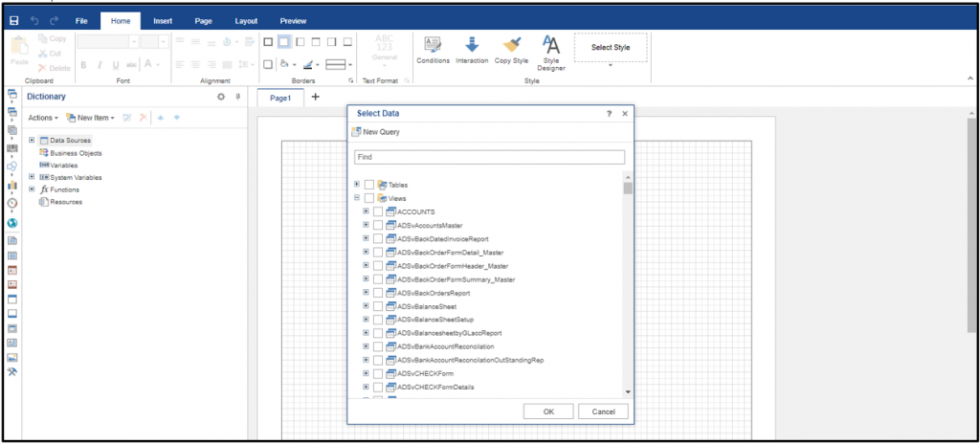Select ADSvCHECKFormDetails view
The height and width of the screenshot is (444, 980).
435,388
